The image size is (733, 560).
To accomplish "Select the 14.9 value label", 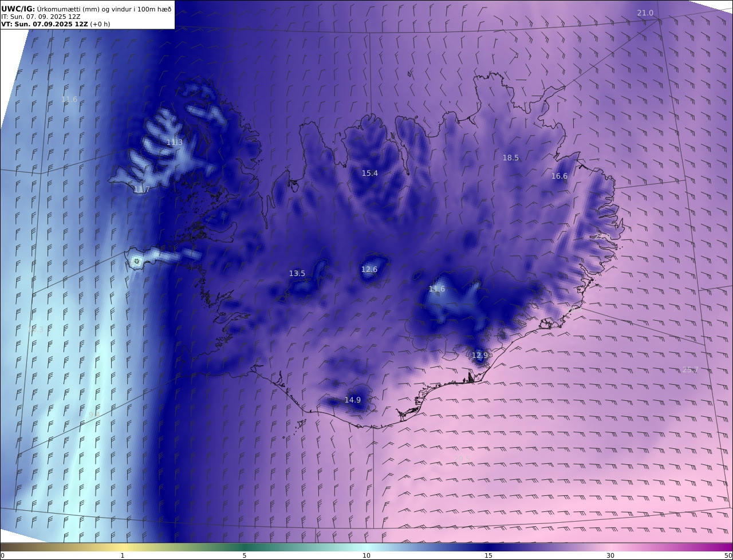I will [353, 400].
